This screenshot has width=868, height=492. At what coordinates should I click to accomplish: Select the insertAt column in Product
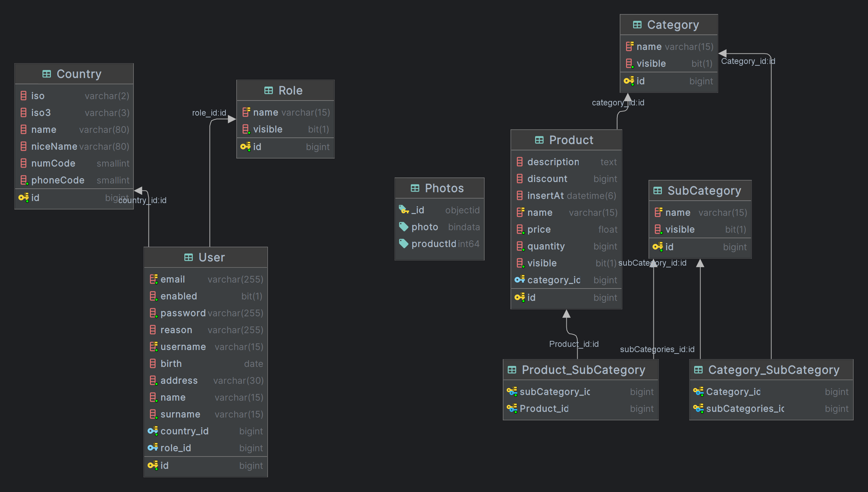545,195
